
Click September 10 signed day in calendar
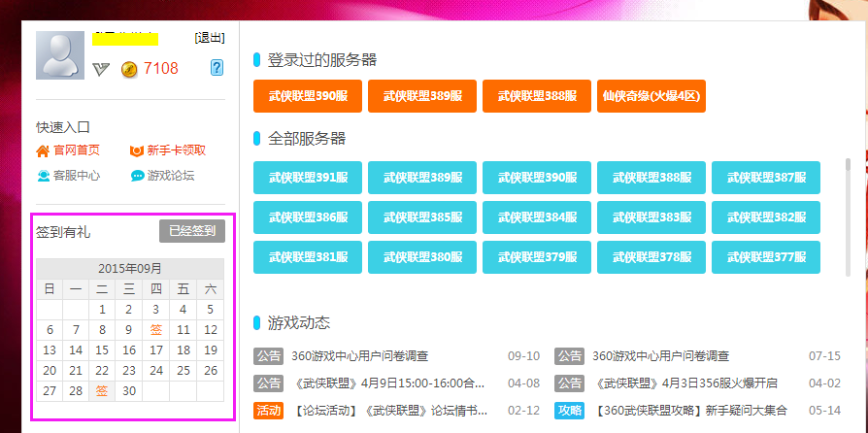pyautogui.click(x=156, y=330)
